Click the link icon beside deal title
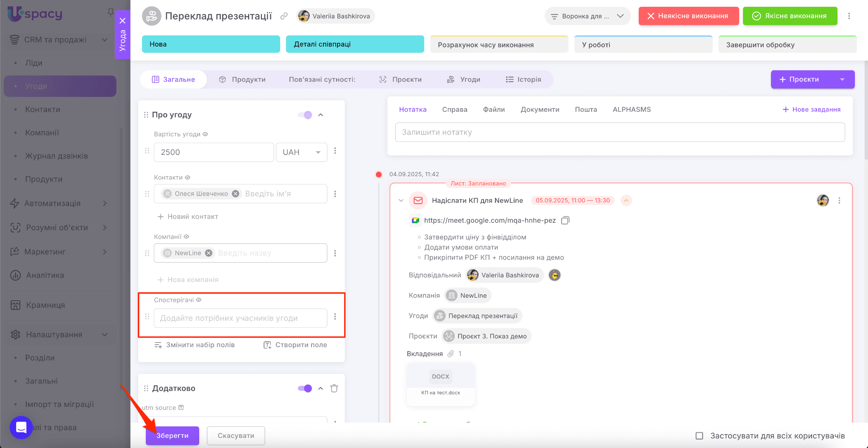Screen dimensions: 868x448 tap(284, 16)
